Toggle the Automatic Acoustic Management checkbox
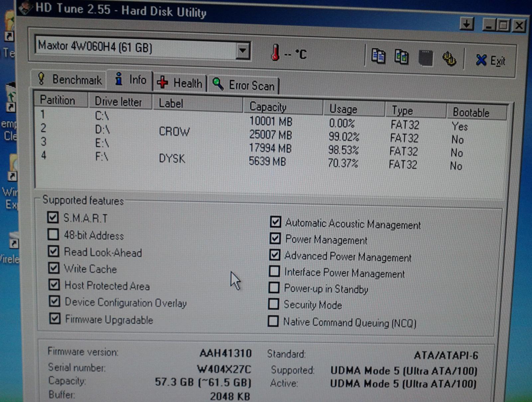 pos(275,222)
